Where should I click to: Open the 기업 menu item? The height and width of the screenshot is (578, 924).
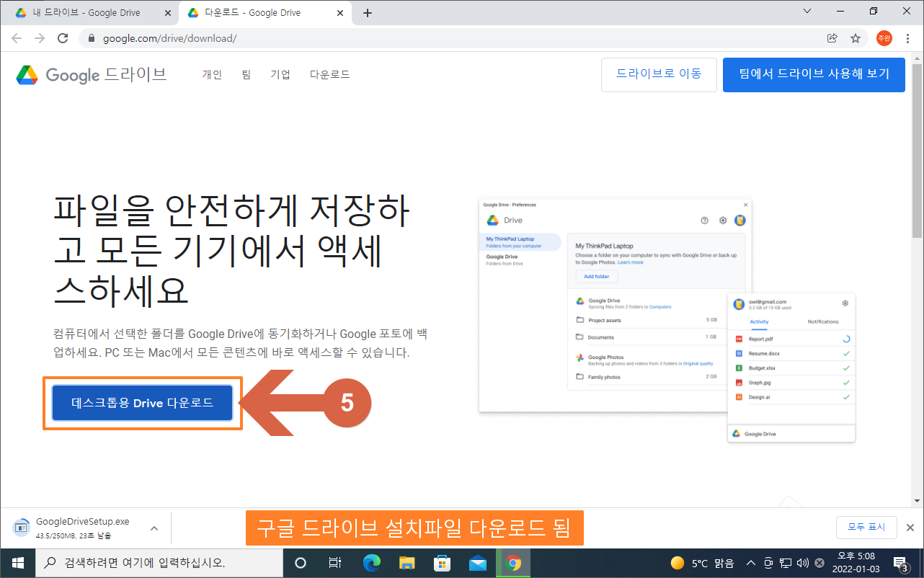(x=280, y=74)
